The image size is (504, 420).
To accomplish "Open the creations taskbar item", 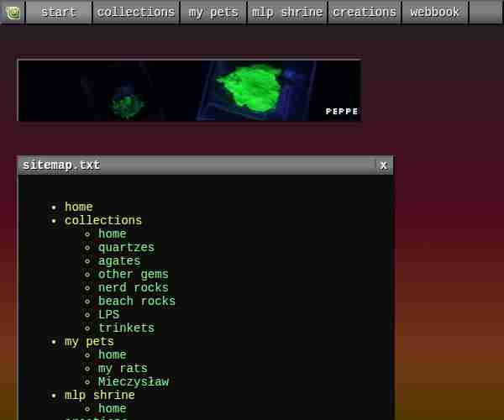I will [364, 13].
